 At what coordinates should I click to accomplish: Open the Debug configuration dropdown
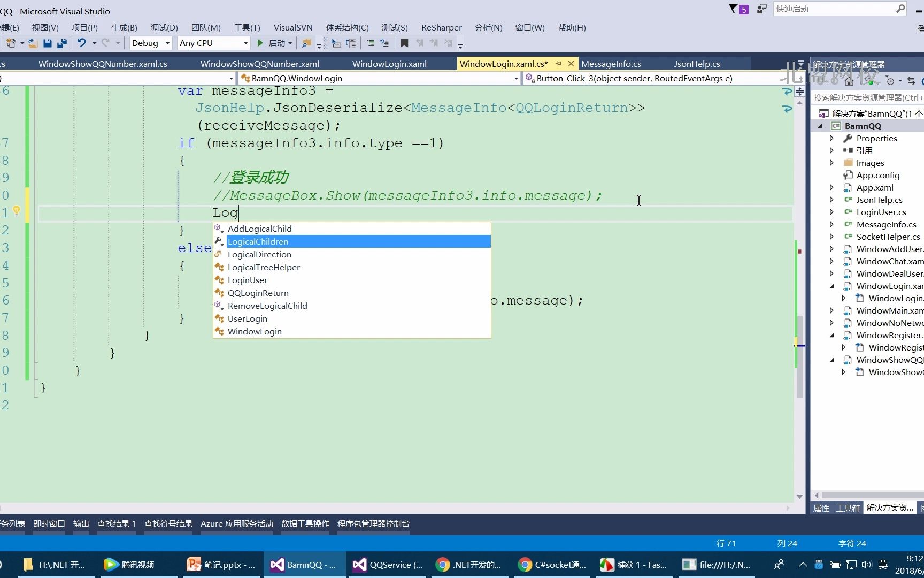167,43
